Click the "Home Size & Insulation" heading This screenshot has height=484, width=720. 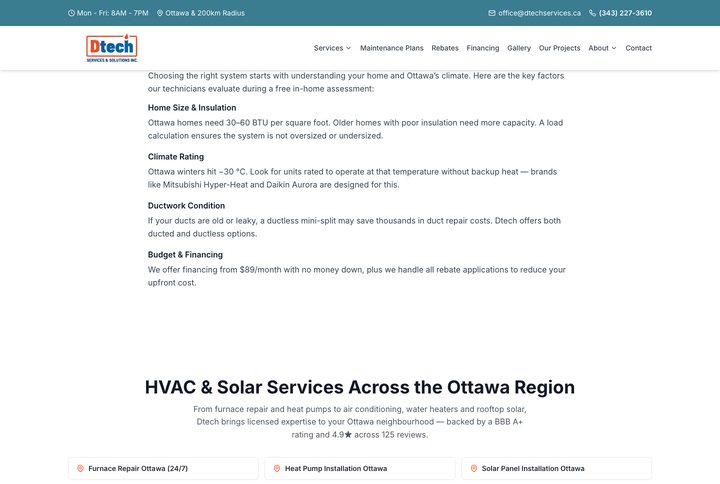pos(192,107)
